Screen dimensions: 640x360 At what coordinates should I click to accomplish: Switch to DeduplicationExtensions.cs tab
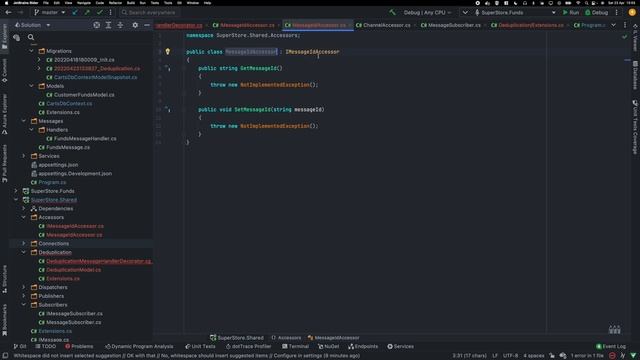click(527, 25)
